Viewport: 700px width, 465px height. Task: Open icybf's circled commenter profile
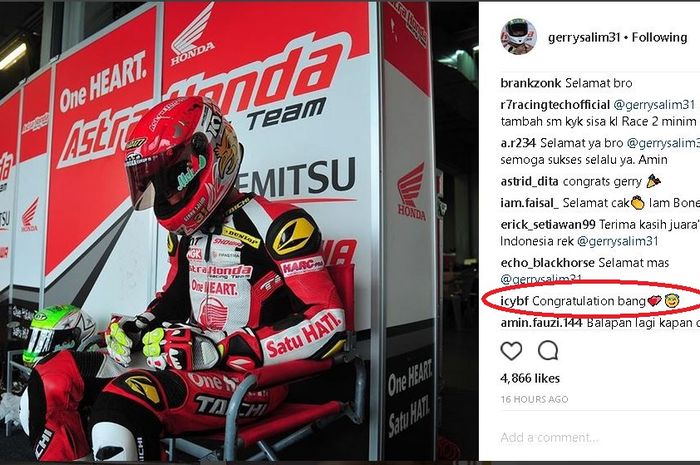coord(514,301)
